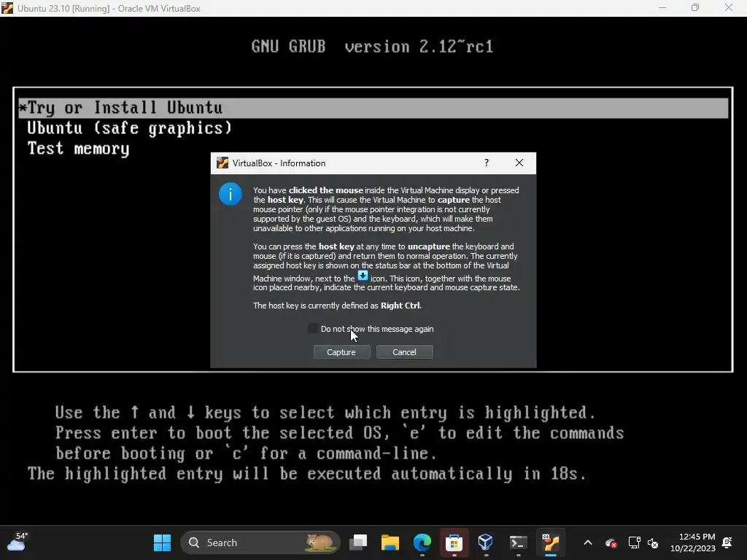Click the blue information icon in dialog
747x560 pixels.
coord(230,194)
